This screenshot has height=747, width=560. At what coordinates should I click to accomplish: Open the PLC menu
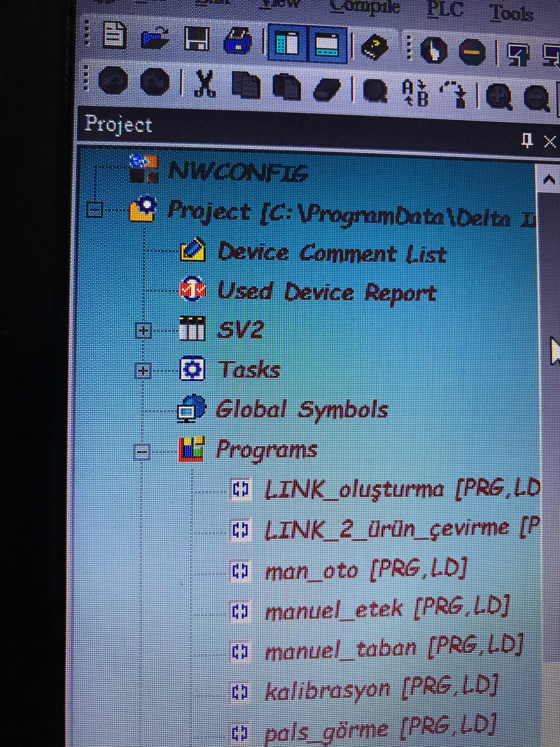tap(445, 9)
